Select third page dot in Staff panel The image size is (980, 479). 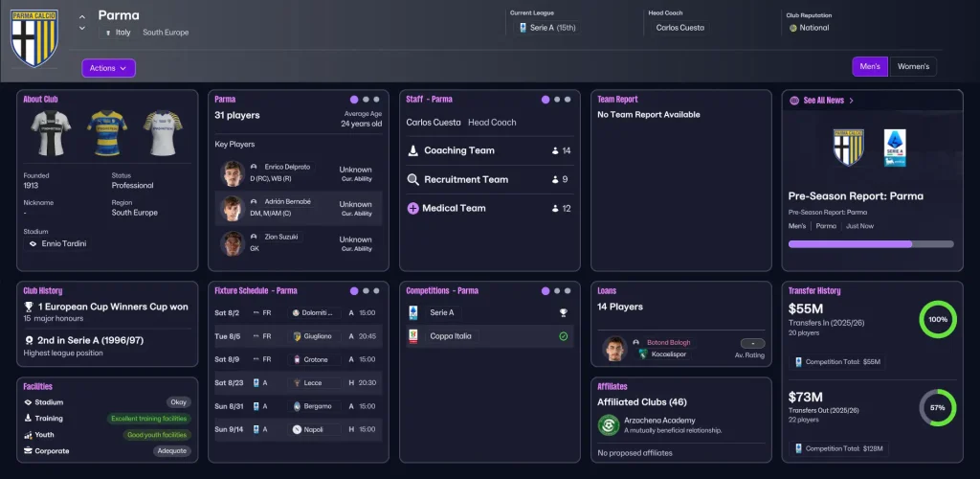[568, 99]
